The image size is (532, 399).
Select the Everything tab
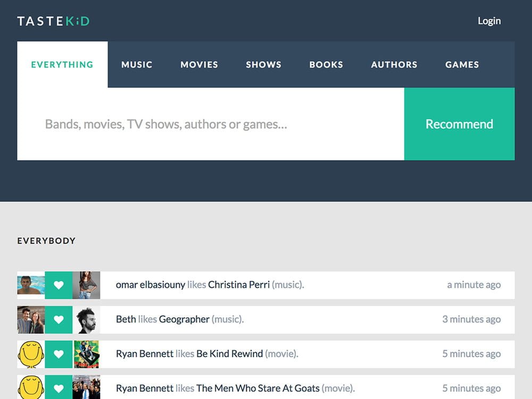click(x=62, y=64)
